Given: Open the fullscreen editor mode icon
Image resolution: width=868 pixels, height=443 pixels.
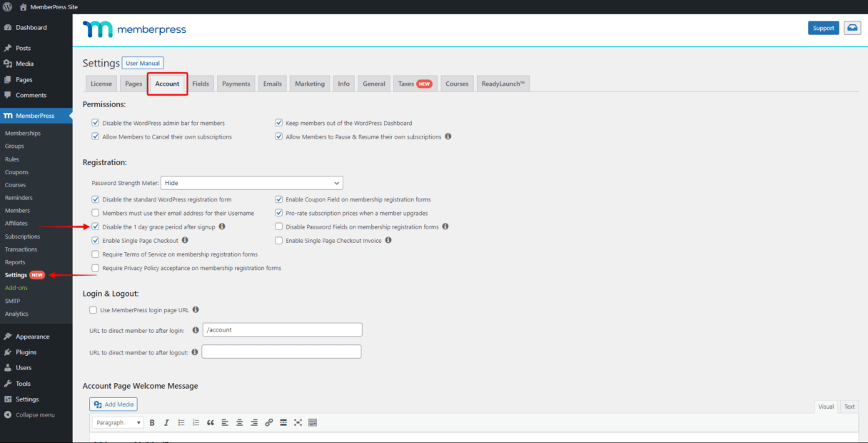Looking at the screenshot, I should 298,422.
